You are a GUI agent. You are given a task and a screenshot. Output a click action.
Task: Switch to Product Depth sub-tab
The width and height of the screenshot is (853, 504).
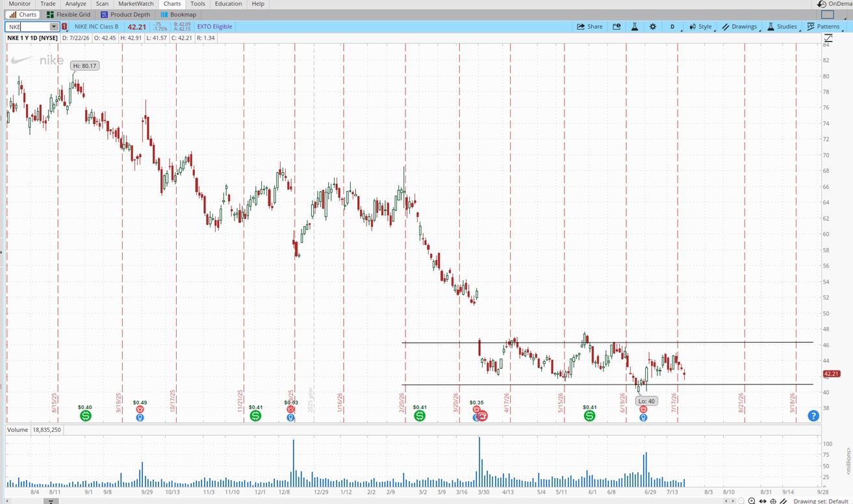click(x=125, y=14)
